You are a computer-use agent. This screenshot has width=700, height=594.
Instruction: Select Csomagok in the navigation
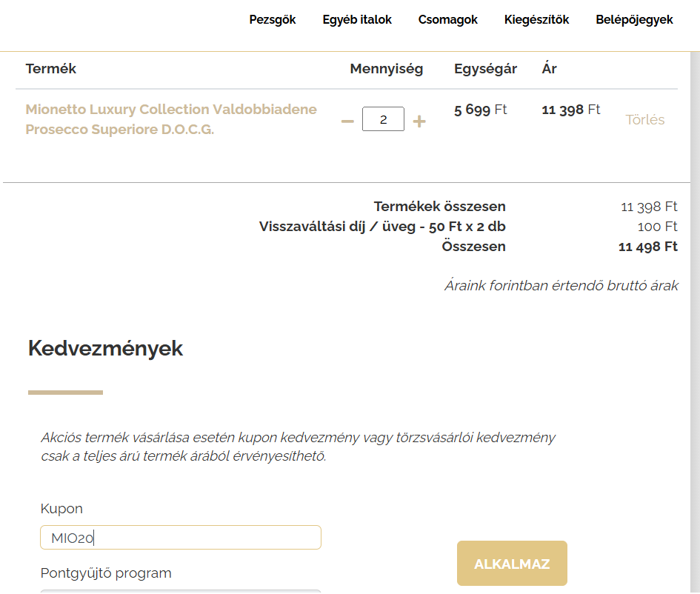pos(448,20)
